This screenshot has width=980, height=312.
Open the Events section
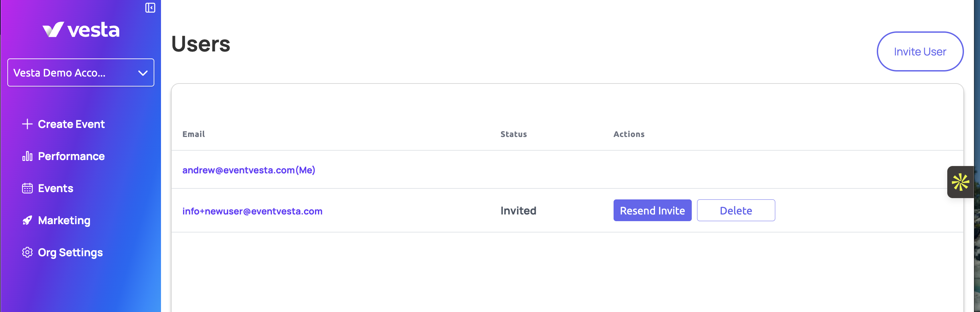click(x=55, y=188)
